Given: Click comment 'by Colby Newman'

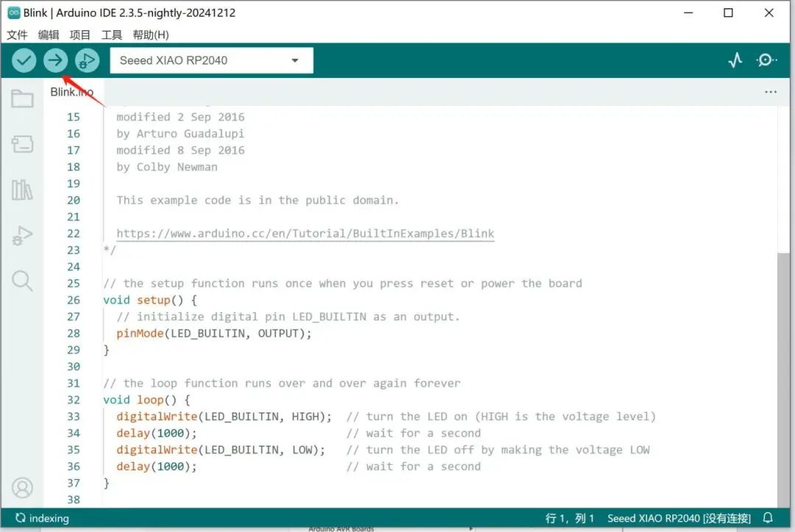Looking at the screenshot, I should point(167,167).
